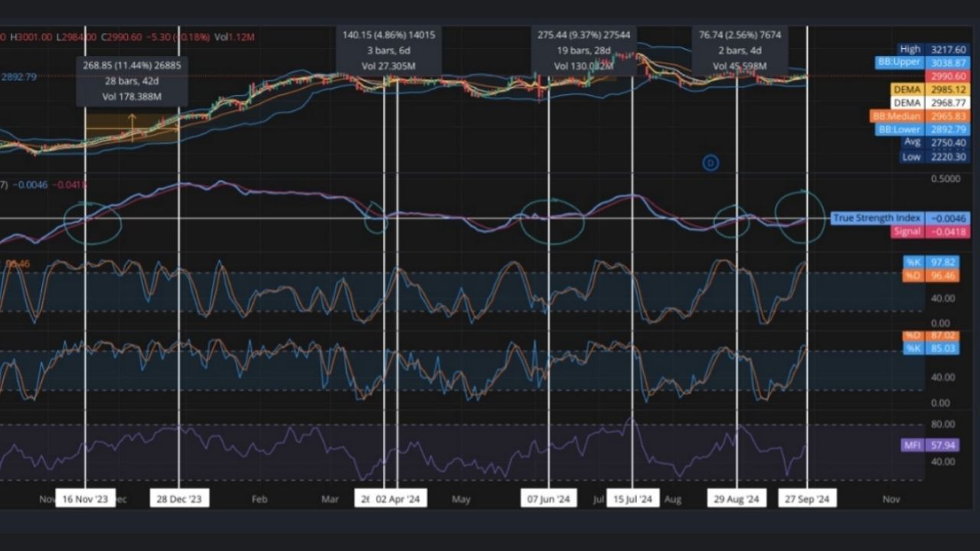
Task: Click the BB:Median 2965.83 label
Action: click(919, 116)
